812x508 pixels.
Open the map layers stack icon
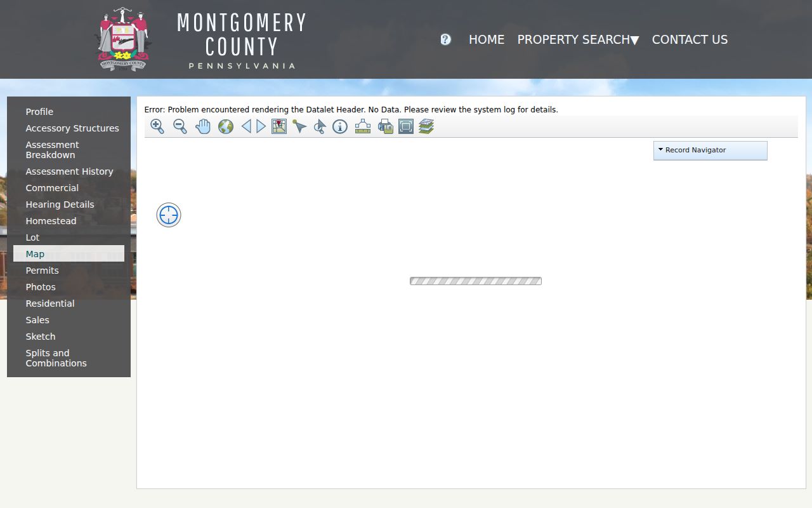coord(426,126)
